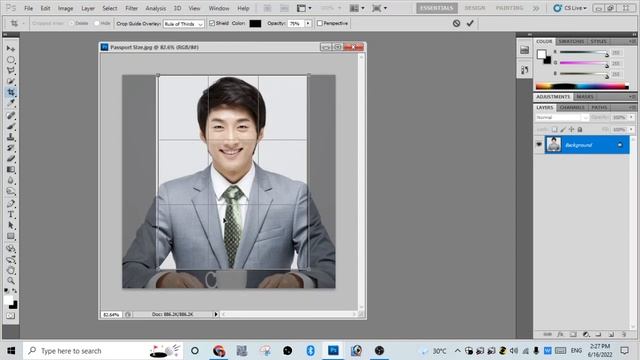
Task: Open the layer blend mode Normal dropdown
Action: coord(562,118)
